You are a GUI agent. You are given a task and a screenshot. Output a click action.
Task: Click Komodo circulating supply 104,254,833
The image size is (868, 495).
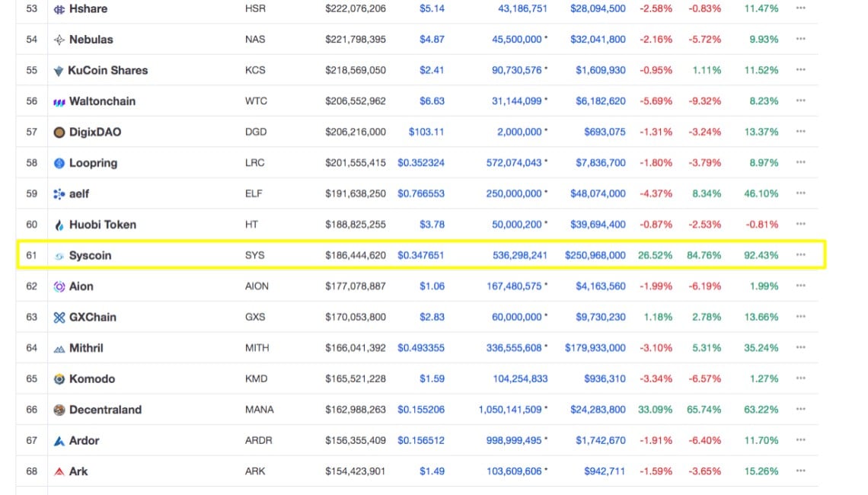point(520,378)
